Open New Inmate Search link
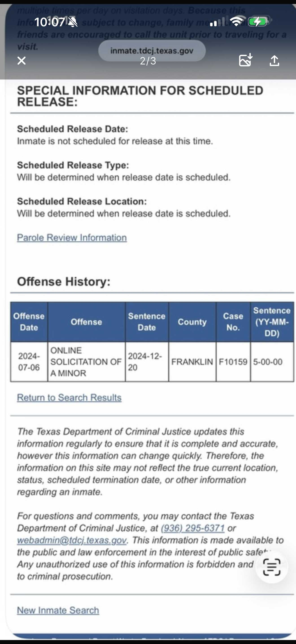This screenshot has height=644, width=296. [x=58, y=610]
